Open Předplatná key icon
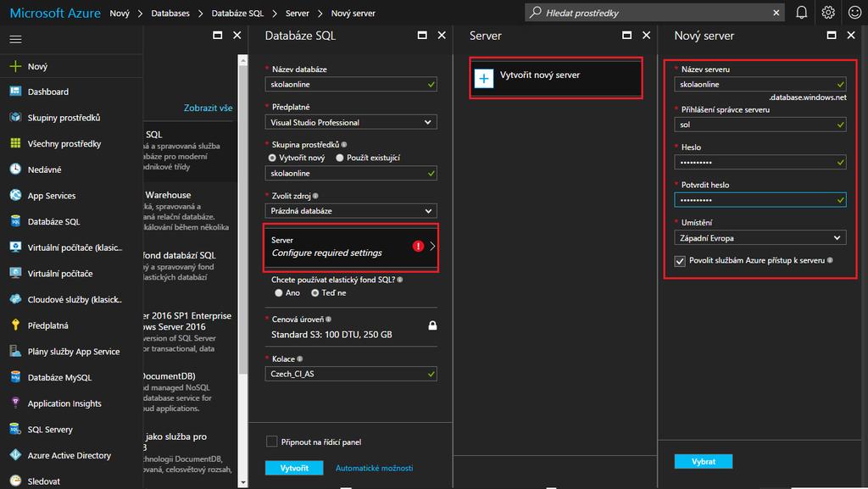The width and height of the screenshot is (868, 489). pyautogui.click(x=15, y=325)
